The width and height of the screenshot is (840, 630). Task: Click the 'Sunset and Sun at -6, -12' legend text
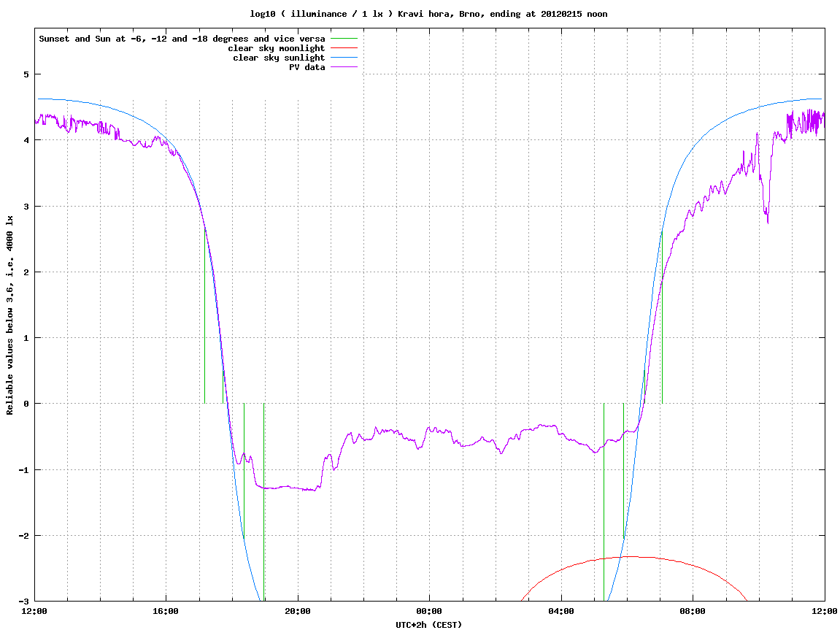pos(182,39)
